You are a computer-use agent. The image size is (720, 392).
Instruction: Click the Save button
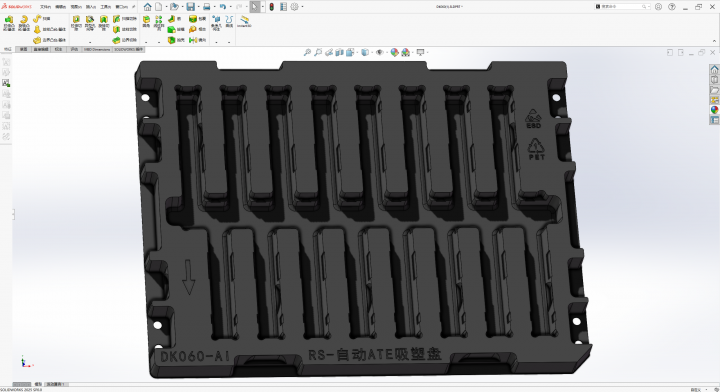tap(191, 7)
